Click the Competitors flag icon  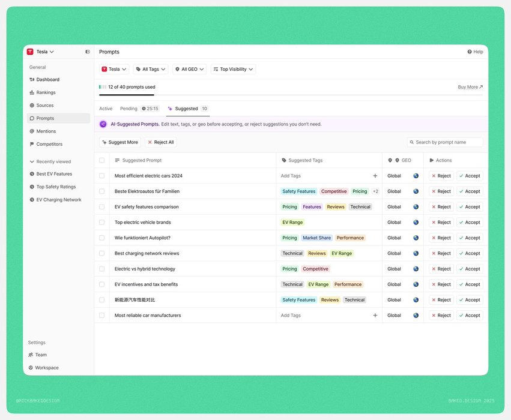click(x=32, y=144)
